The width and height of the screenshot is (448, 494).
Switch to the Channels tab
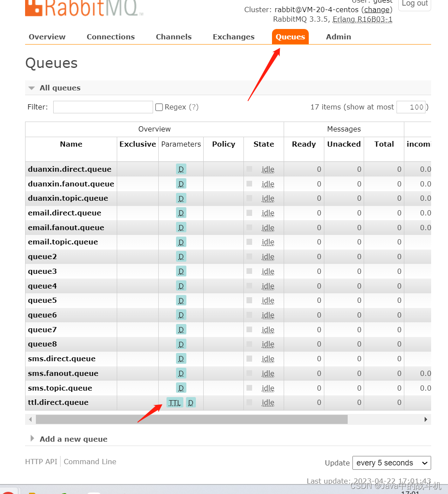173,37
